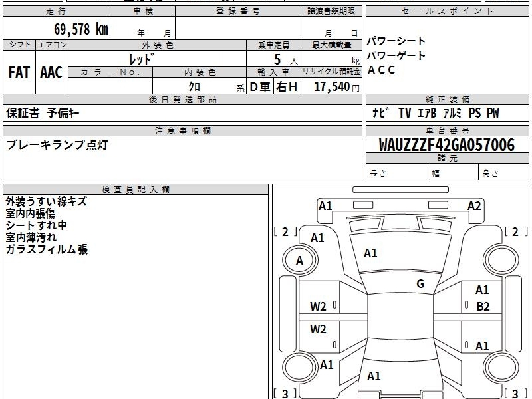Screen dimensions: 532x399
Task: Click the ガラスフィルム張 inspector note
Action: (x=47, y=250)
